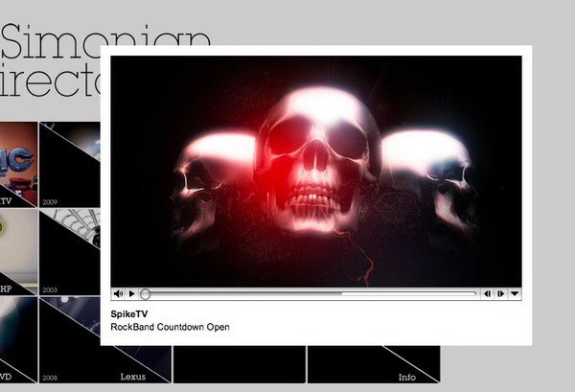Viewport: 575px width, 392px height.
Task: Step forward one frame in player
Action: [500, 293]
